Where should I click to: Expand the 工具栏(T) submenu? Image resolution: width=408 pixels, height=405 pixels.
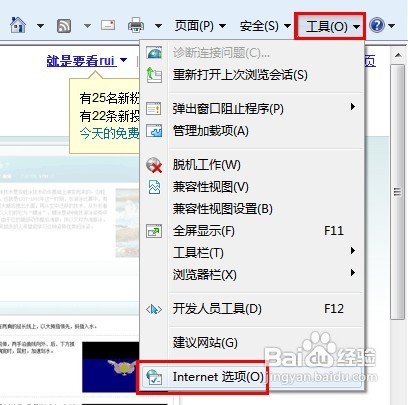point(252,253)
